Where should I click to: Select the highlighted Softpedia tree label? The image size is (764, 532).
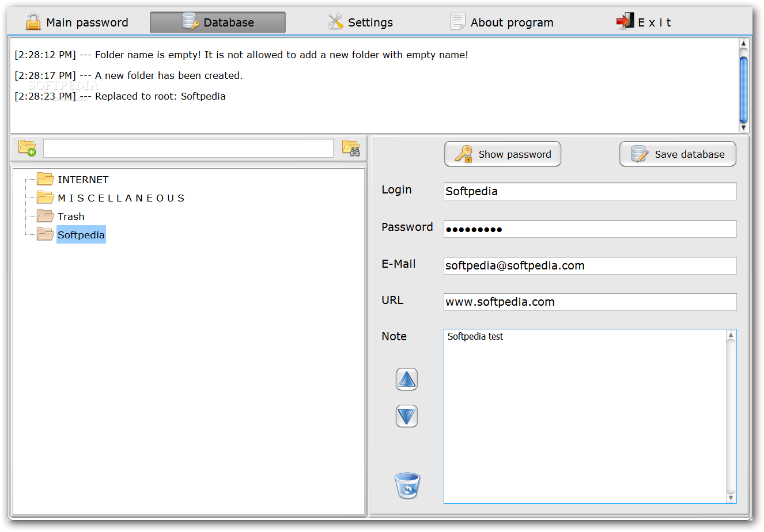click(x=81, y=234)
